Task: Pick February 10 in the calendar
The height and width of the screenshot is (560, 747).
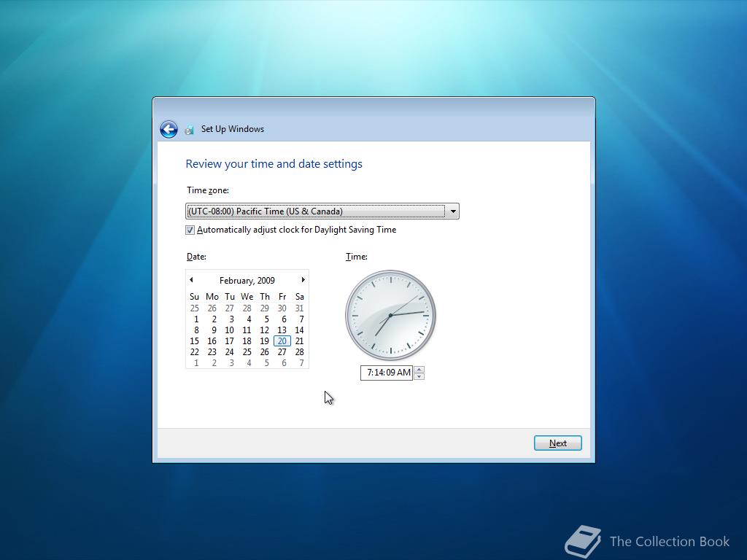Action: pyautogui.click(x=229, y=330)
